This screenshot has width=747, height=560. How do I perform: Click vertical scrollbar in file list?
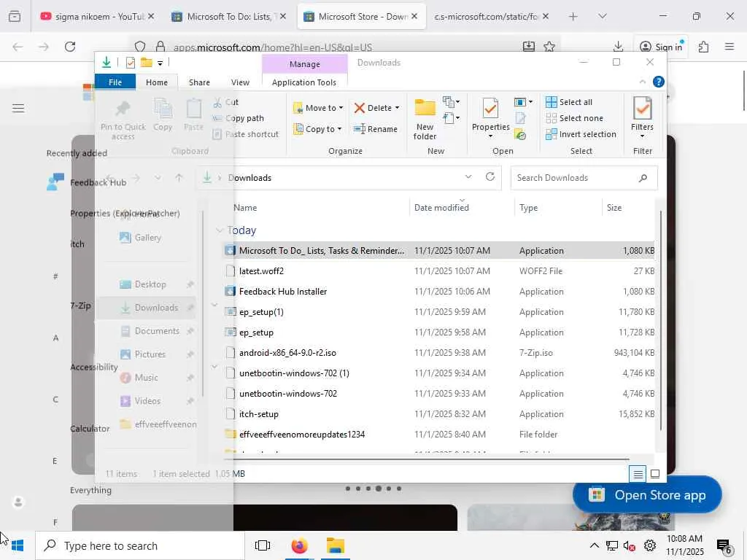[x=660, y=320]
